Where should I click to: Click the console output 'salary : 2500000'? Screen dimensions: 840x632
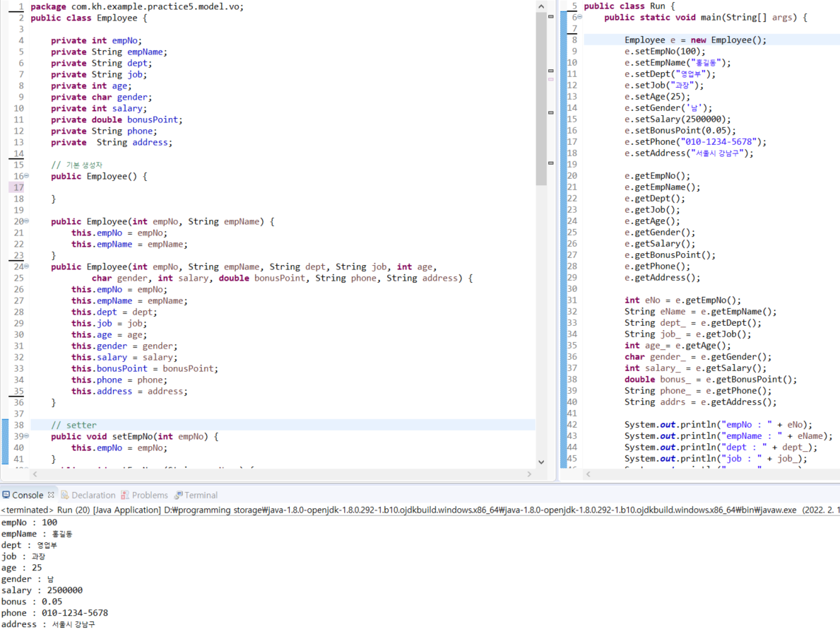tap(42, 591)
